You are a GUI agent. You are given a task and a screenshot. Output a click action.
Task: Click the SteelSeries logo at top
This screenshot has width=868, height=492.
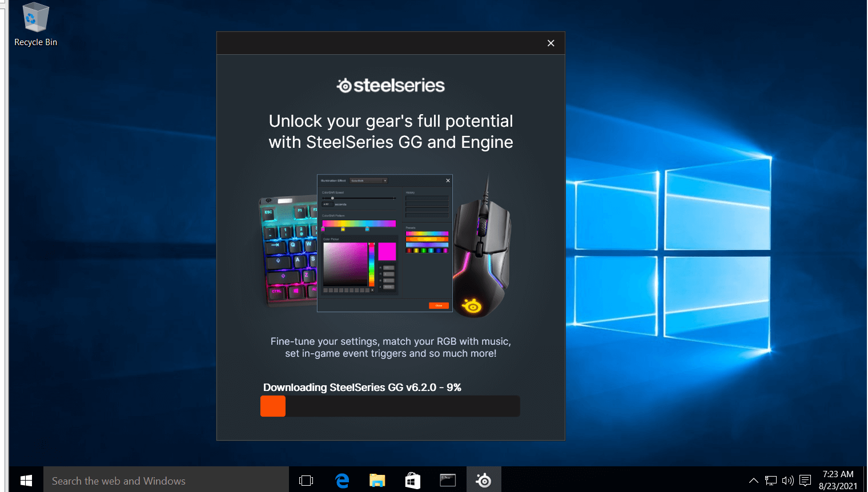391,86
